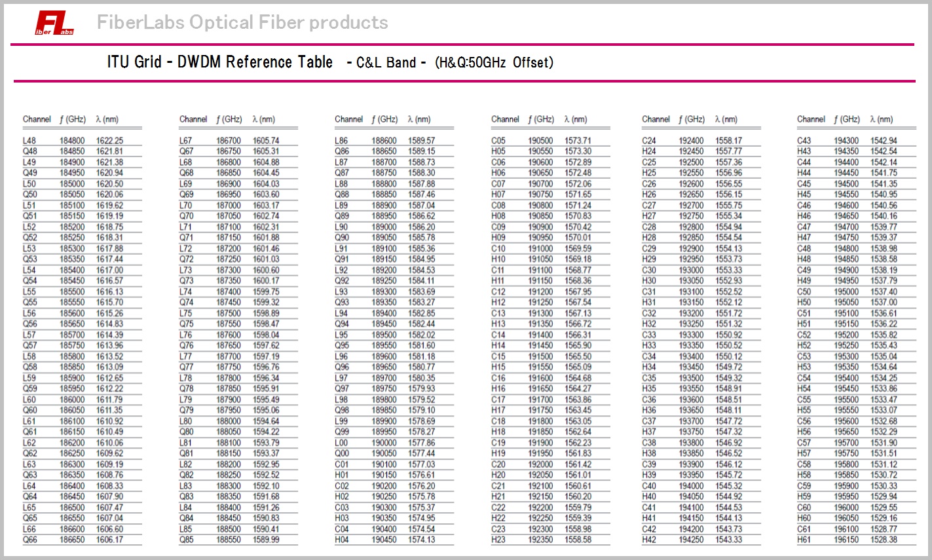Click frequency value 193100 for channel C31
932x560 pixels.
click(x=691, y=292)
